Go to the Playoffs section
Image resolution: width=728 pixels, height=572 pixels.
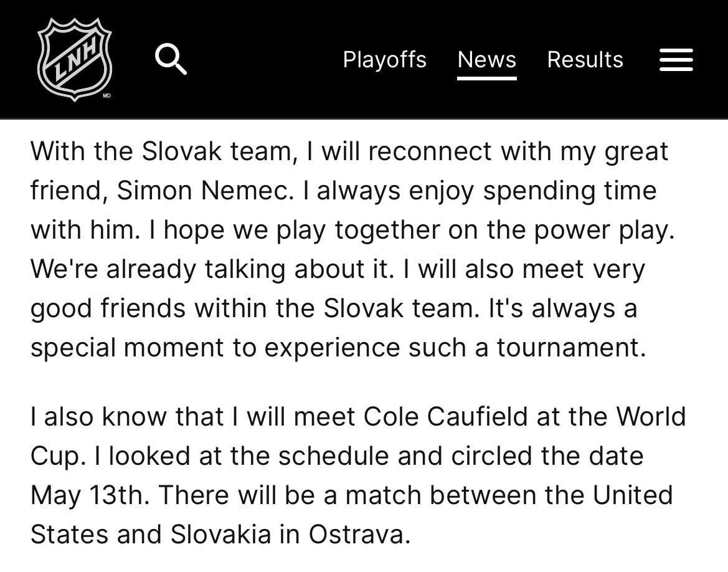click(384, 60)
